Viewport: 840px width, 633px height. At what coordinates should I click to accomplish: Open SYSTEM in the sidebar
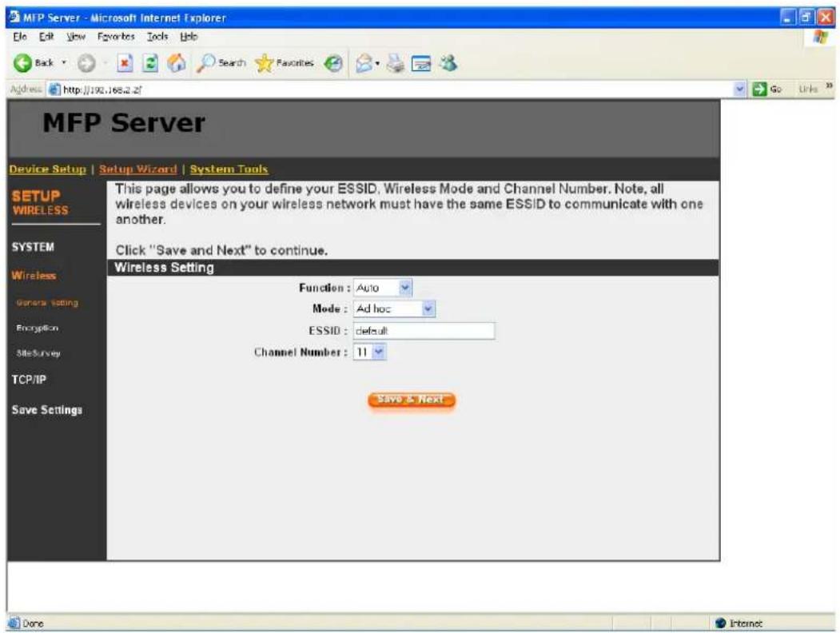(34, 247)
